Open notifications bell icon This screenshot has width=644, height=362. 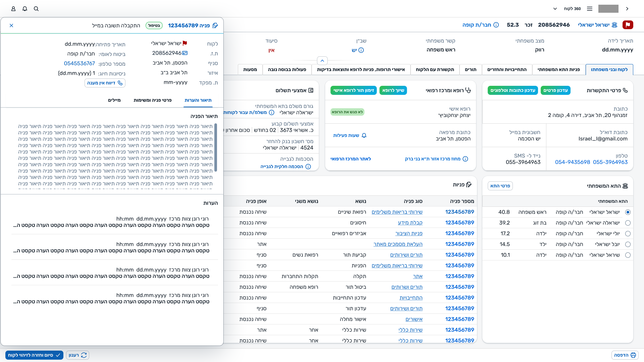point(25,9)
